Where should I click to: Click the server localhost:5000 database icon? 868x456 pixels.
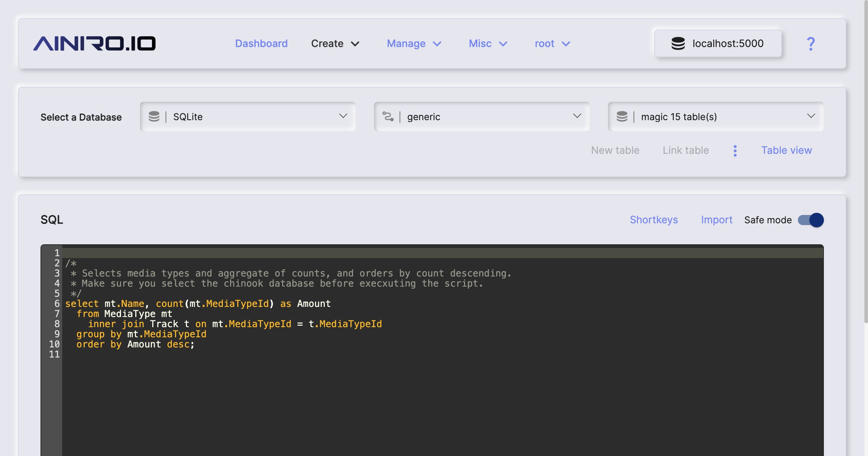(x=677, y=42)
